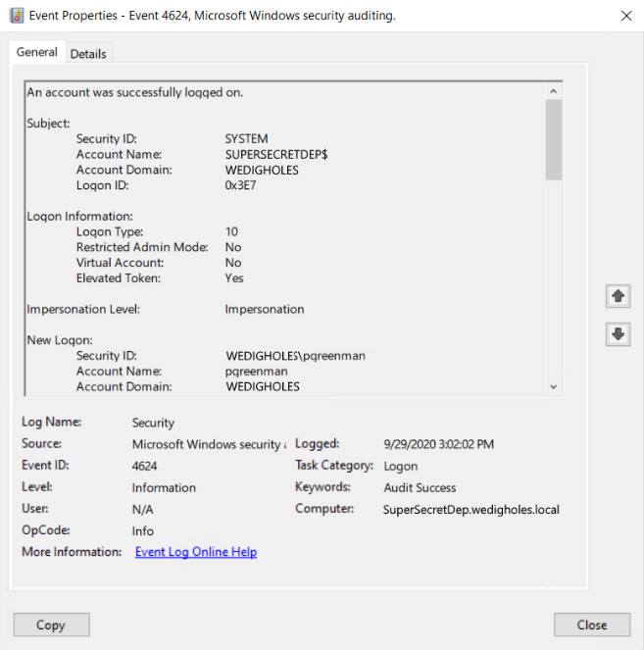This screenshot has height=650, width=644.
Task: Click the Impersonation Level value Impersonation
Action: 265,309
